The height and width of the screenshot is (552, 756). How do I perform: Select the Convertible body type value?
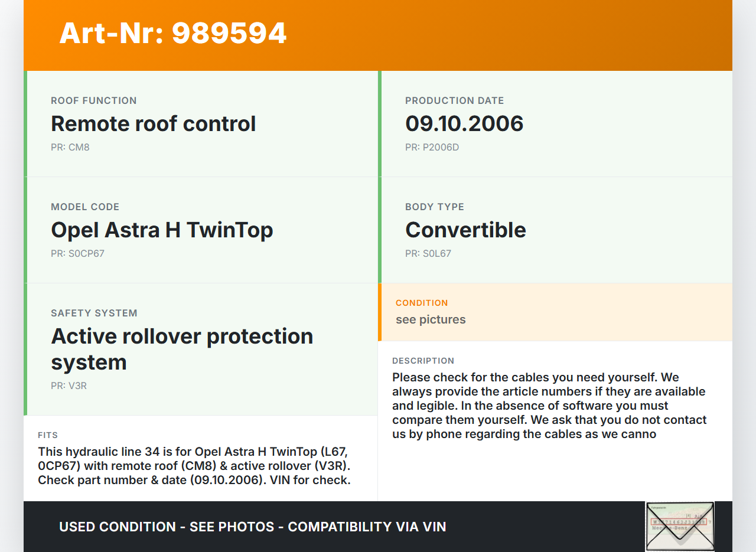click(465, 230)
